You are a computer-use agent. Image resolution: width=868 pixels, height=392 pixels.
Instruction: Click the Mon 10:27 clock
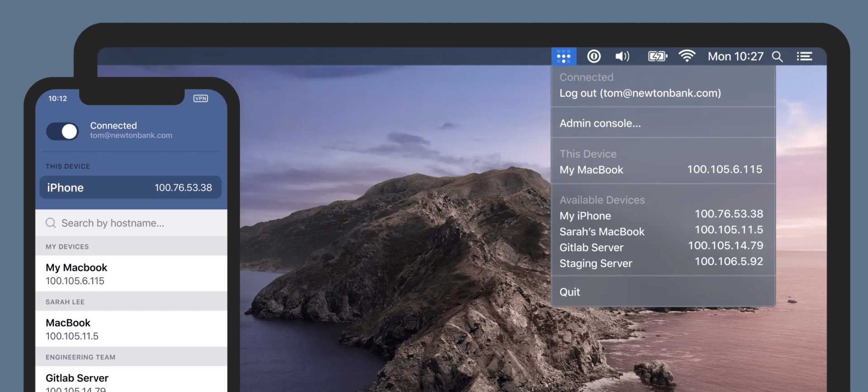tap(736, 56)
